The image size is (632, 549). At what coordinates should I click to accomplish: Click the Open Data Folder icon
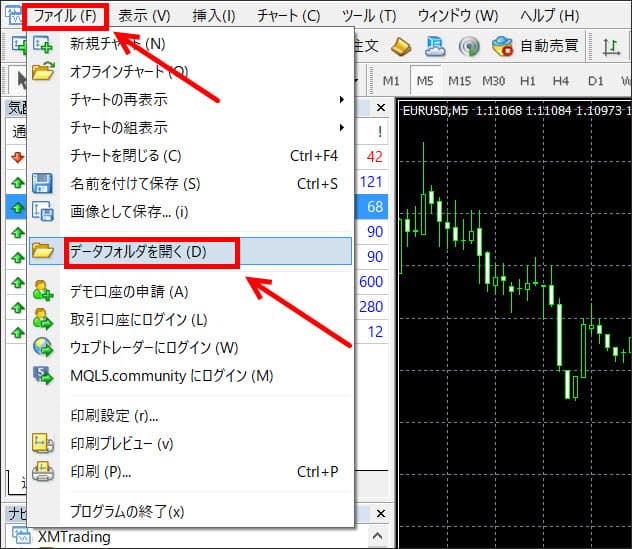43,251
